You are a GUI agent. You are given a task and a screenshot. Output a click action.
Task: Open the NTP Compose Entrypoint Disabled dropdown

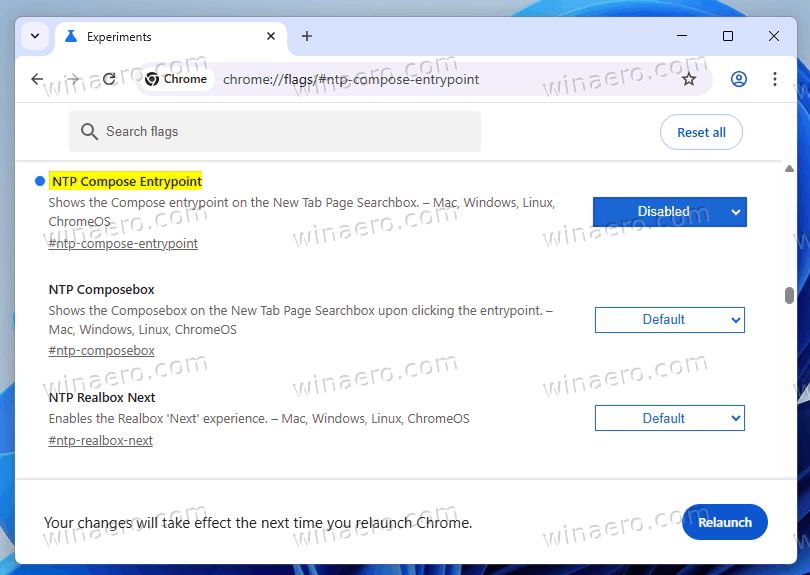tap(669, 212)
